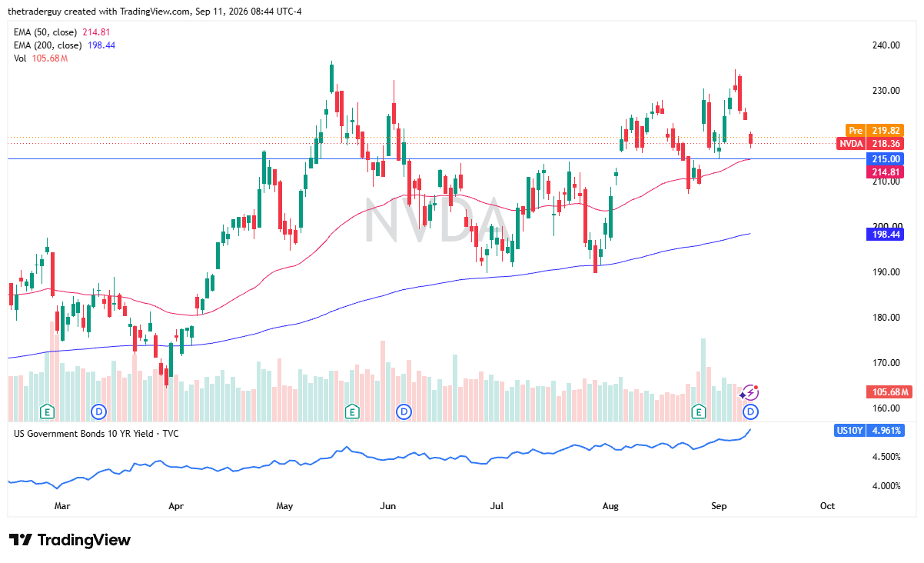
Task: Click the 240.00 price axis value
Action: click(886, 45)
